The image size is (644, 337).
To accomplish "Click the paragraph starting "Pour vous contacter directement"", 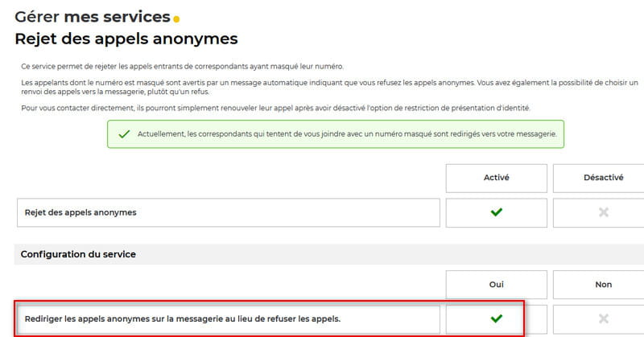I will pos(275,108).
